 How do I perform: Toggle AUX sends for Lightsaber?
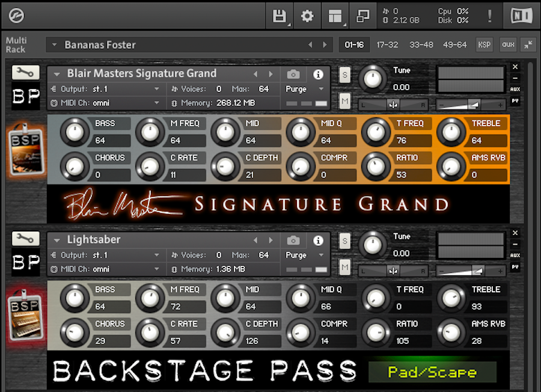coord(515,256)
